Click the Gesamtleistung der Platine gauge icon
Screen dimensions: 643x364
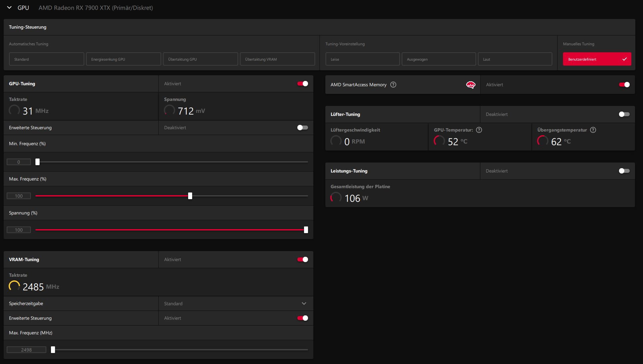(336, 197)
